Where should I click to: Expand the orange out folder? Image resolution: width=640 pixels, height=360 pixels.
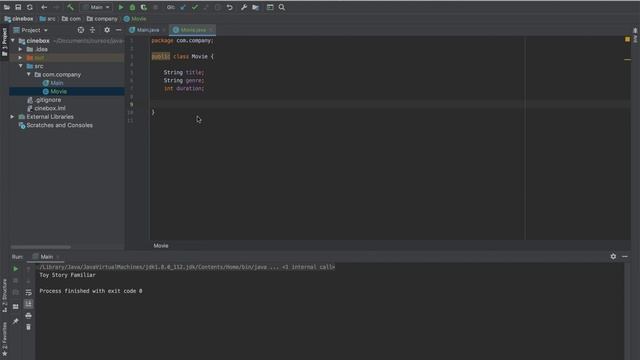20,58
